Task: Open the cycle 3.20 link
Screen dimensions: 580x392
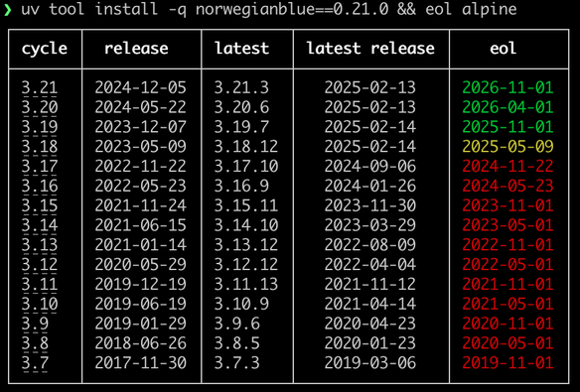Action: coord(40,107)
